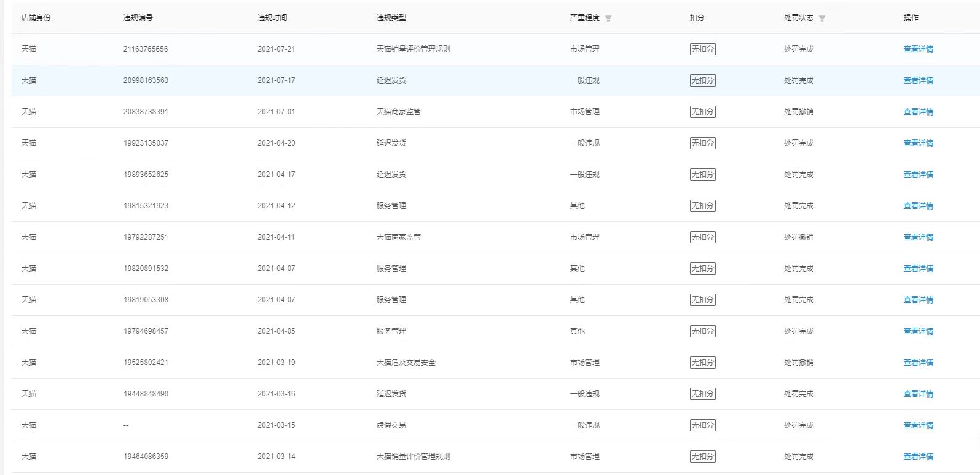Click the 违规时间 column header
This screenshot has height=475, width=980.
click(272, 18)
